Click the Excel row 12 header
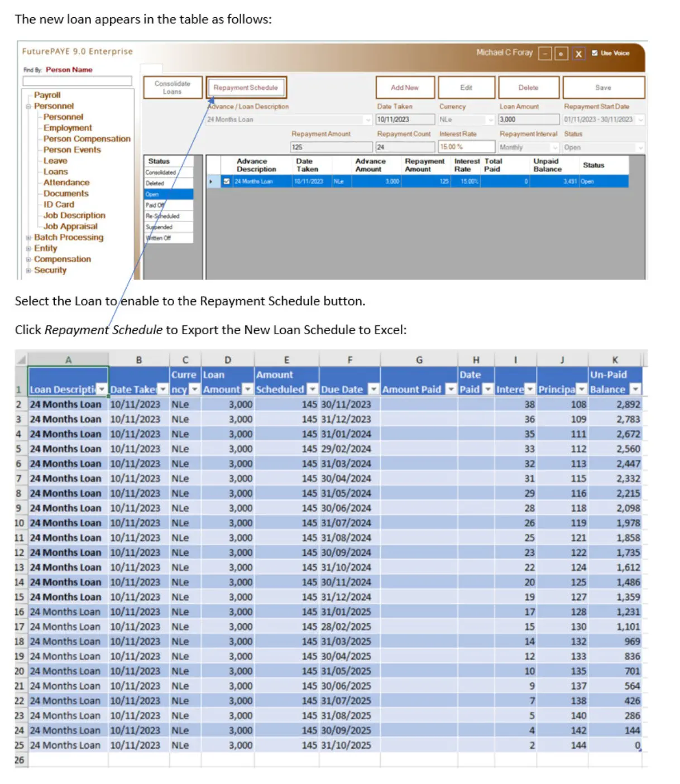The width and height of the screenshot is (680, 784). coord(21,553)
